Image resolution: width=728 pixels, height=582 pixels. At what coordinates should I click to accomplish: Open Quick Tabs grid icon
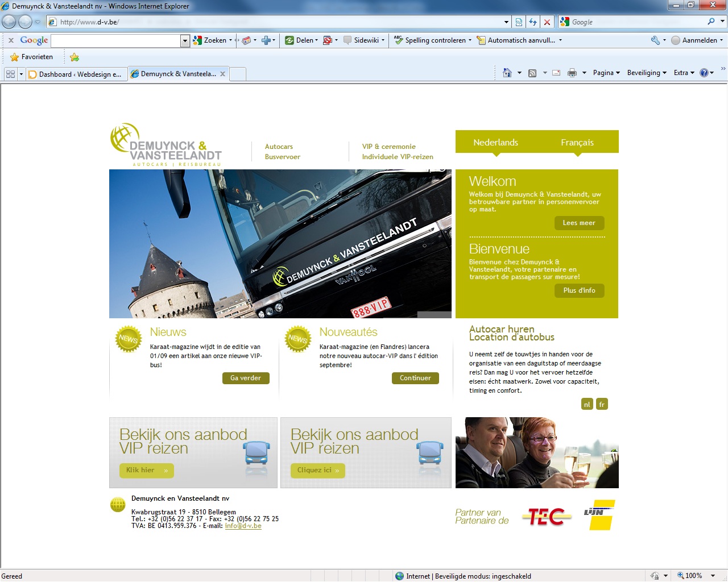pos(10,74)
